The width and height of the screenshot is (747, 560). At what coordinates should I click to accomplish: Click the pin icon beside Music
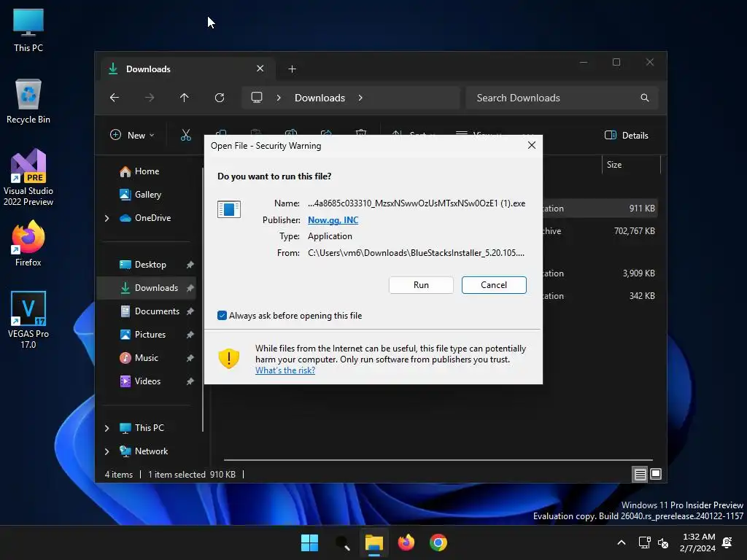[190, 357]
